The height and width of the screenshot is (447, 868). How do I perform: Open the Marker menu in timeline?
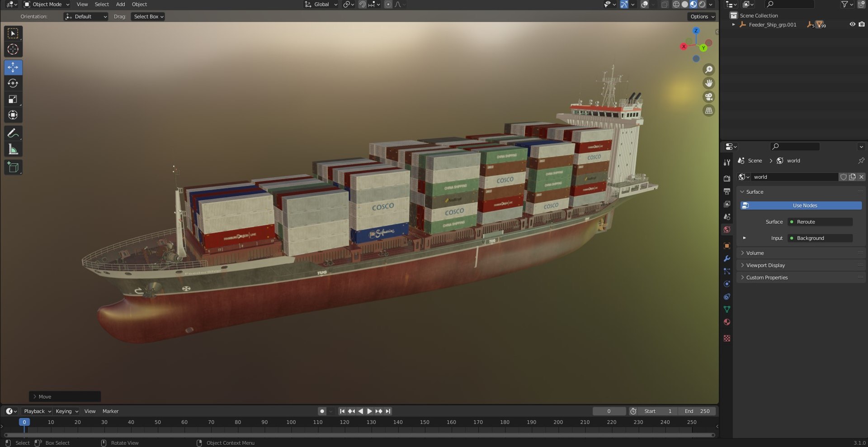tap(110, 411)
